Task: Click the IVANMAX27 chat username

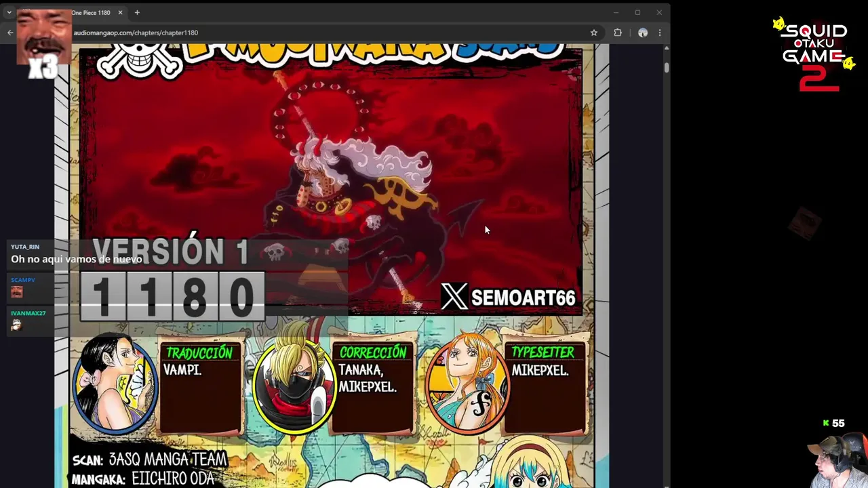Action: 28,313
